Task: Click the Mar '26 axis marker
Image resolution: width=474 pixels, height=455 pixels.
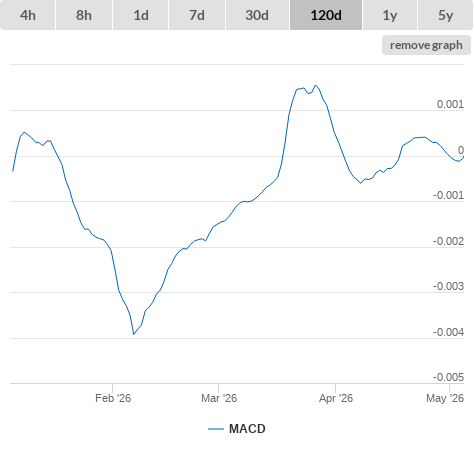Action: (x=219, y=398)
